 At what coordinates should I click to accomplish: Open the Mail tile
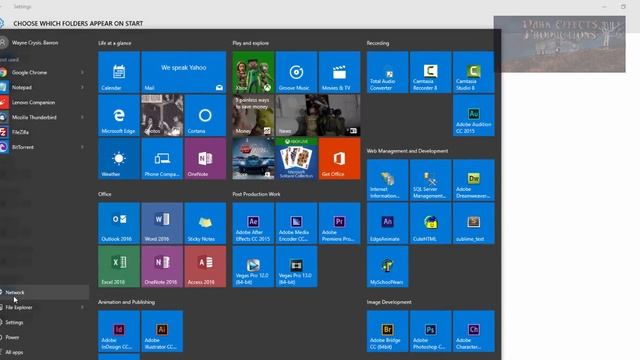[184, 72]
